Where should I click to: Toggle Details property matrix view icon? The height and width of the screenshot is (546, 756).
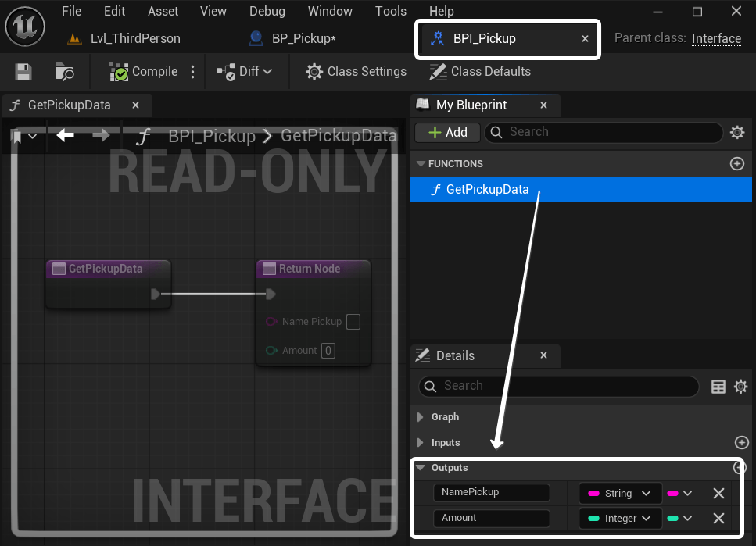tap(718, 386)
